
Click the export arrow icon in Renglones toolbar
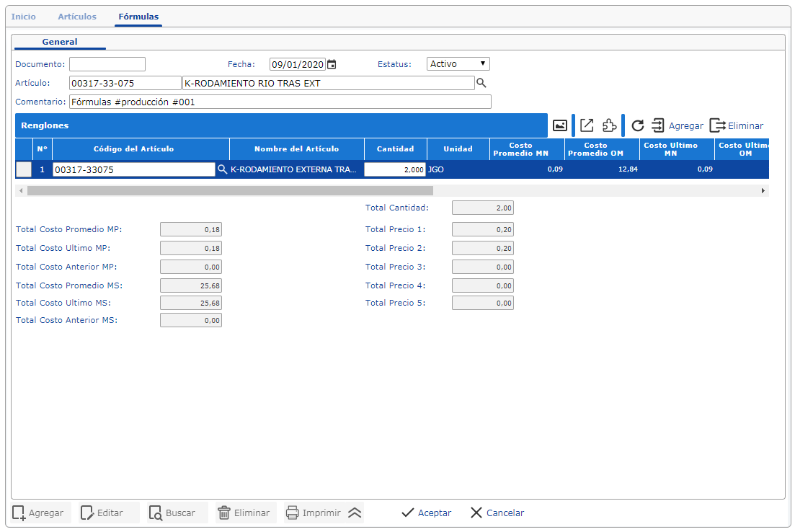tap(587, 125)
